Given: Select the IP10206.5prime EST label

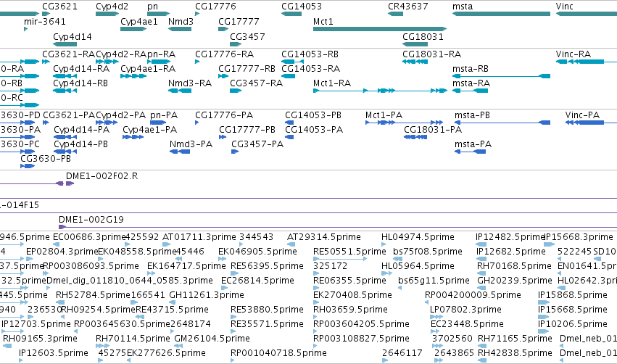Looking at the screenshot, I should pos(573,324).
